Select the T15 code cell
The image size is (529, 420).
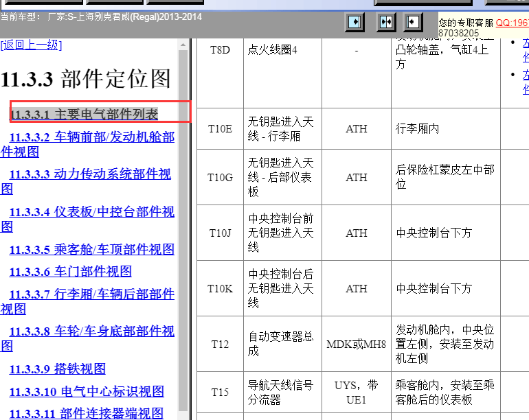pyautogui.click(x=220, y=393)
